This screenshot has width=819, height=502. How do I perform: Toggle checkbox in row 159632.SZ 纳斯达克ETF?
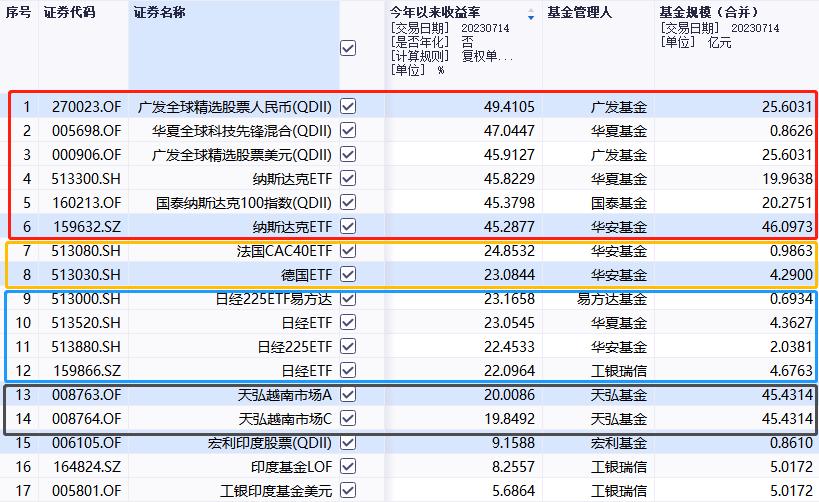348,227
